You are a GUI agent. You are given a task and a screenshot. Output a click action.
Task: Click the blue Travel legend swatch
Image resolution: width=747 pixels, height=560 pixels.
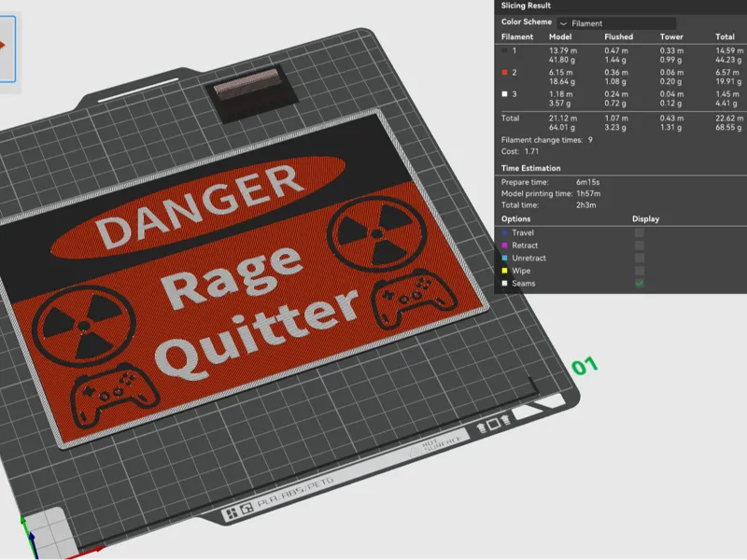(x=504, y=232)
